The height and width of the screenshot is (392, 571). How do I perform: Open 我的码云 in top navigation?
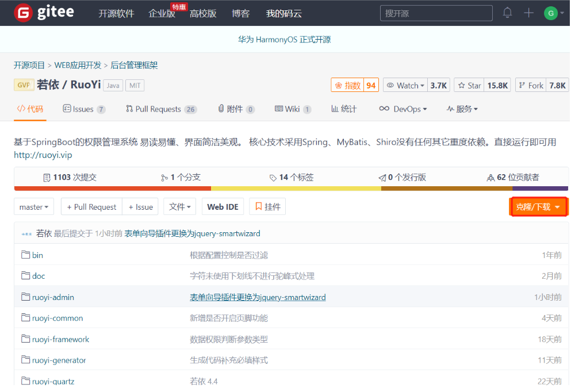[x=283, y=13]
